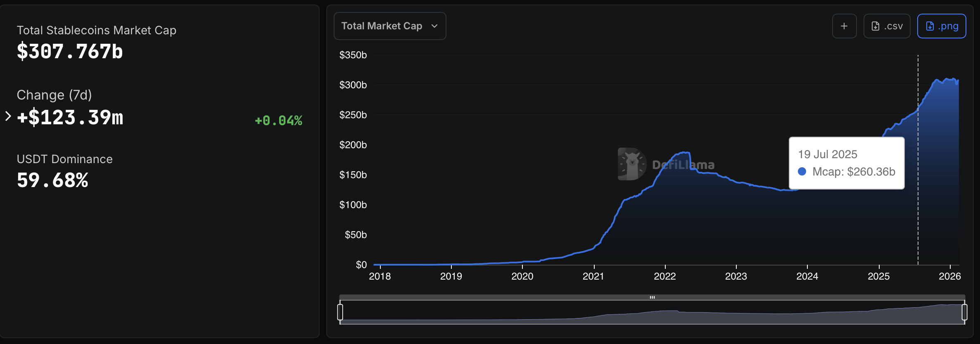980x344 pixels.
Task: Click the $307.767b total market cap value
Action: point(70,52)
